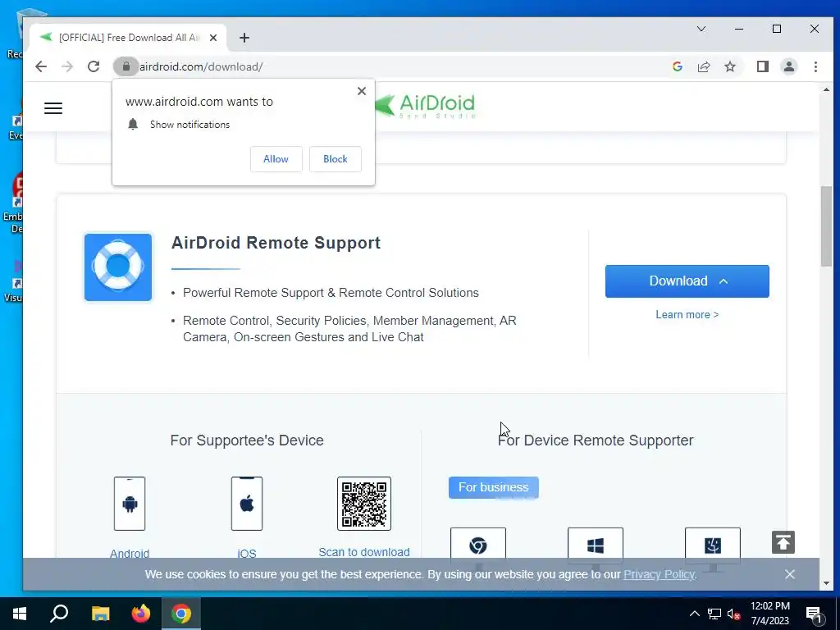The height and width of the screenshot is (630, 840).
Task: Open Chrome three-dot menu
Action: [815, 66]
